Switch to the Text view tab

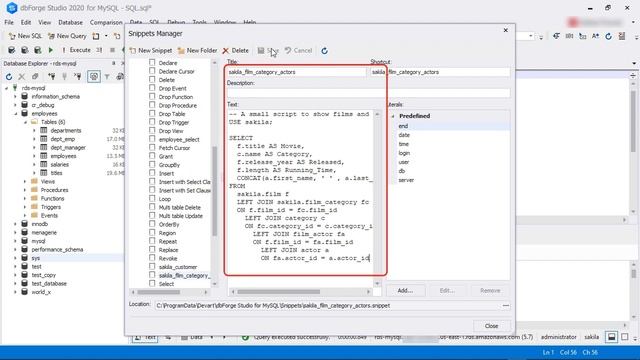(x=145, y=338)
